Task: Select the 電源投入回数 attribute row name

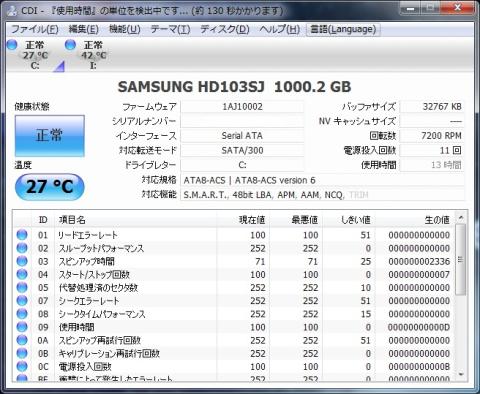Action: click(x=85, y=367)
